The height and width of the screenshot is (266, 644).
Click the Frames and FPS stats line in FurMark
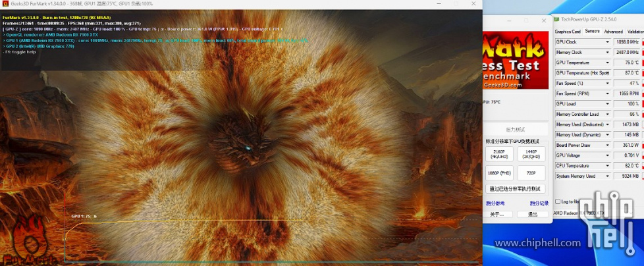(71, 24)
